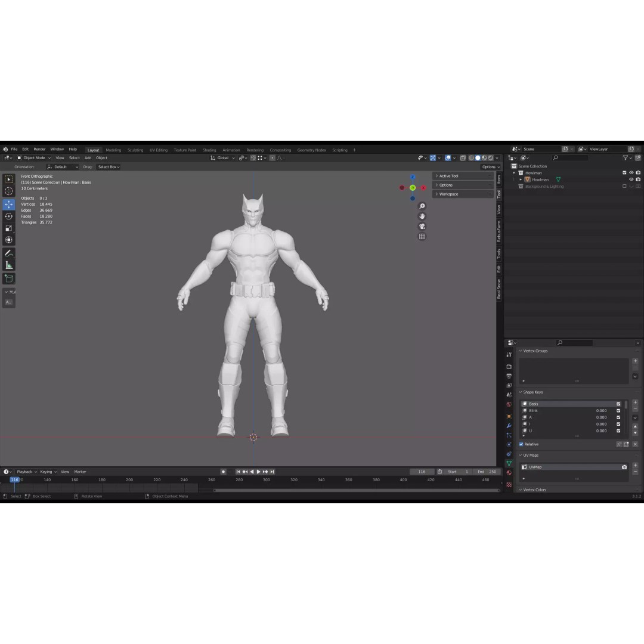
Task: Open the File menu
Action: [14, 149]
